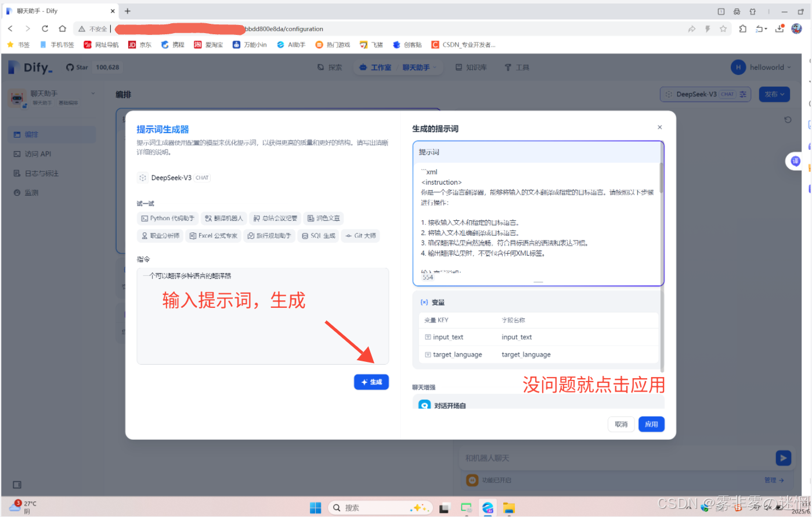
Task: Select the 润色文章 preset chip
Action: (323, 218)
